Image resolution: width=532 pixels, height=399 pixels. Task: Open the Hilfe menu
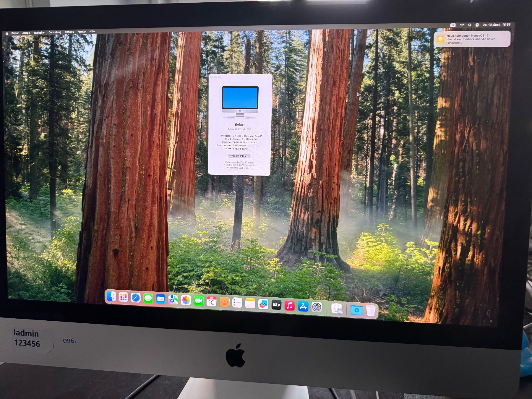click(x=92, y=32)
